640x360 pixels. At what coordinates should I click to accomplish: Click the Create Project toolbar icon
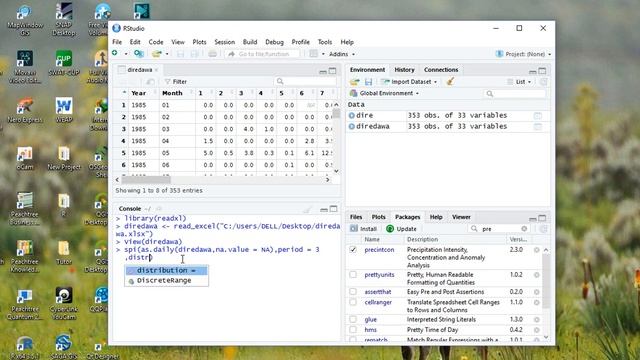pyautogui.click(x=138, y=53)
